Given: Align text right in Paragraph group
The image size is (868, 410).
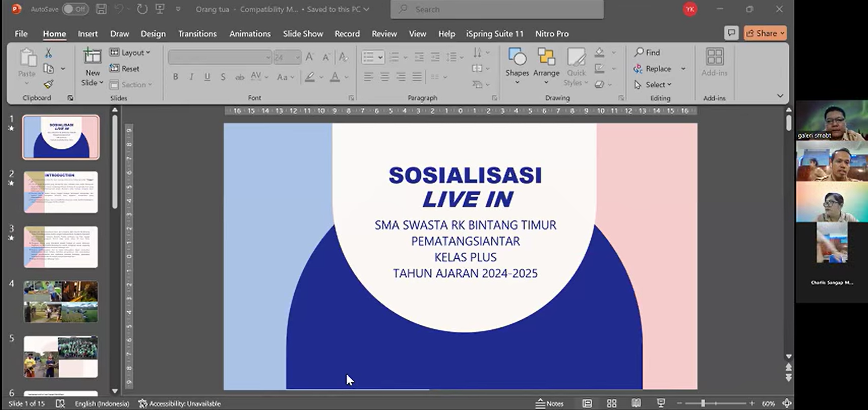Looking at the screenshot, I should [401, 77].
